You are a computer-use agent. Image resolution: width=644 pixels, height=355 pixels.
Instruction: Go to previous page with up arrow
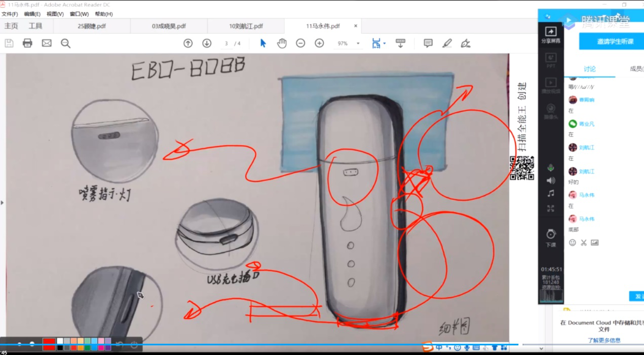[x=188, y=43]
